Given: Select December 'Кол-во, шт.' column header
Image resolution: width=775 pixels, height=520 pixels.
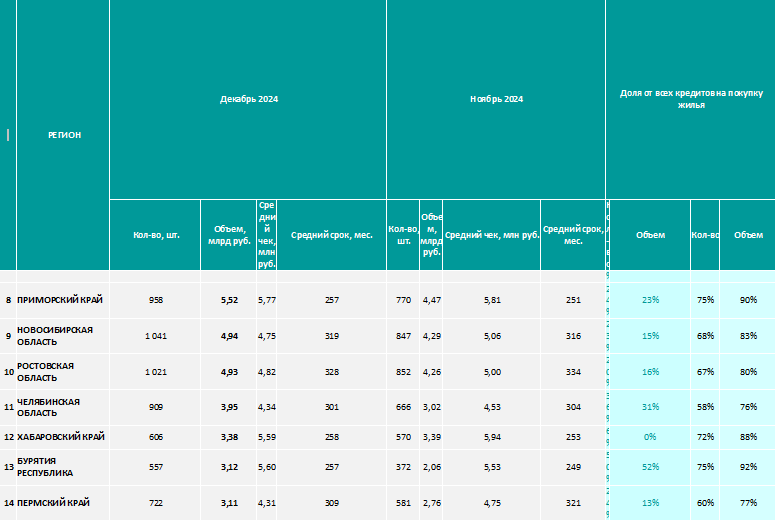Looking at the screenshot, I should (155, 235).
